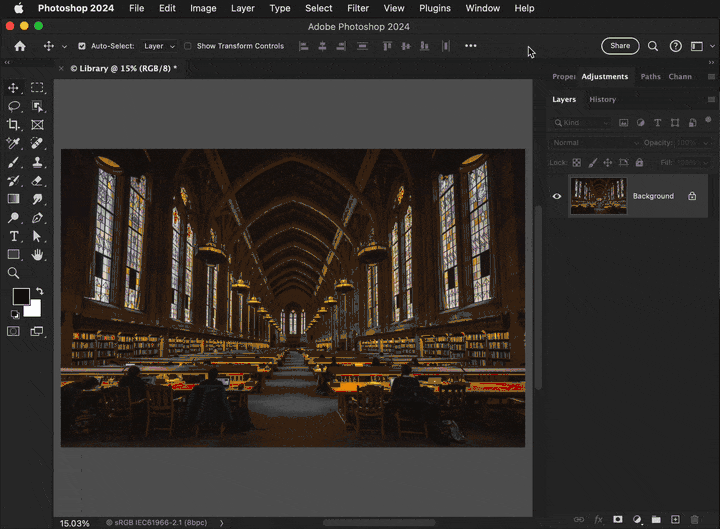Open the Auto-Select Layer dropdown
Screen dimensions: 720x529
[x=159, y=46]
